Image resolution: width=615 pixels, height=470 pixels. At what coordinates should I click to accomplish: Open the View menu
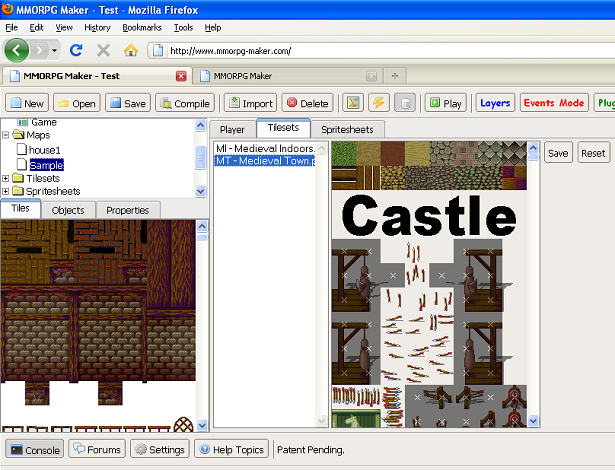coord(64,27)
